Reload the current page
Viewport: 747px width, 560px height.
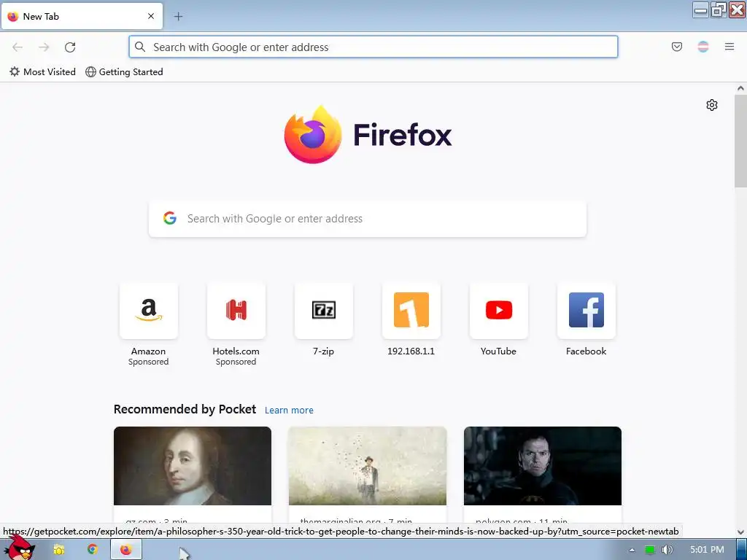click(70, 47)
